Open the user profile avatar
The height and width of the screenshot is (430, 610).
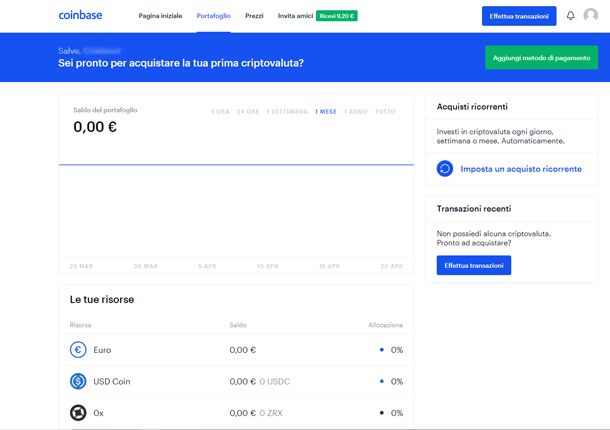click(591, 16)
